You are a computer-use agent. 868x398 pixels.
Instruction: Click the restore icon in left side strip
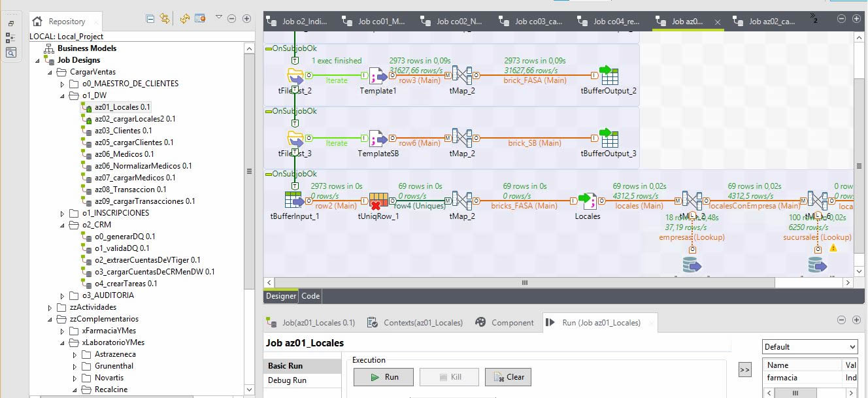click(10, 24)
